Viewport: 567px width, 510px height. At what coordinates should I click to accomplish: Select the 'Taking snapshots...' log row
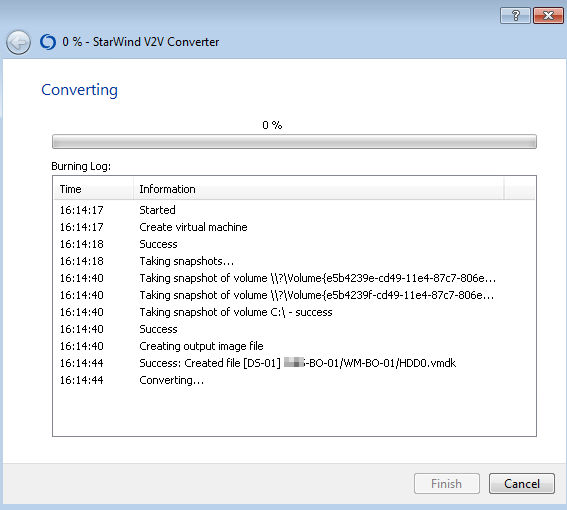point(294,261)
